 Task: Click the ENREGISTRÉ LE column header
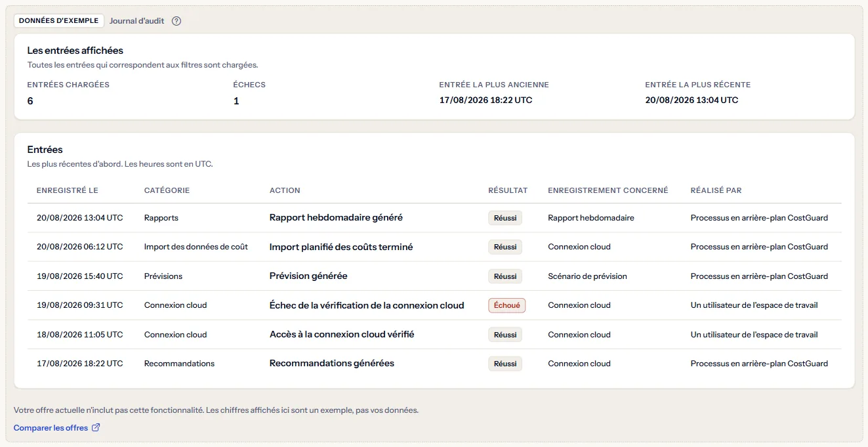68,190
